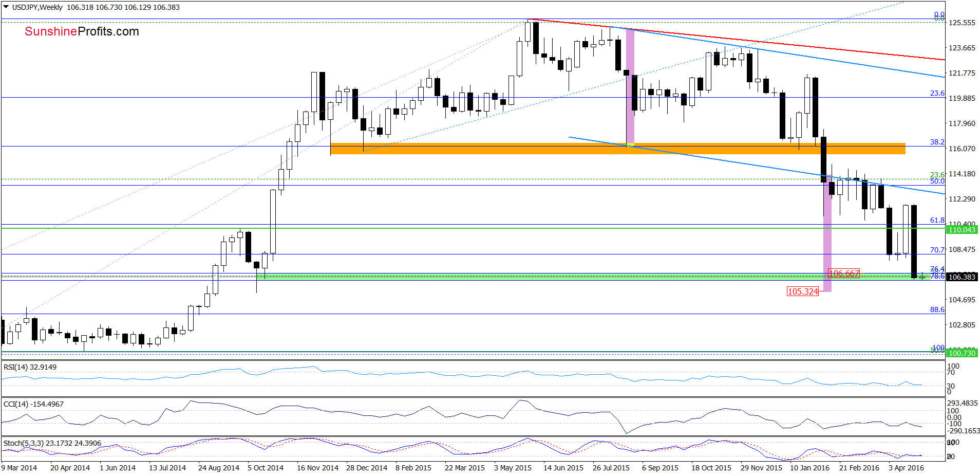980x475 pixels.
Task: Click the 3 May 2015 date label
Action: click(513, 468)
